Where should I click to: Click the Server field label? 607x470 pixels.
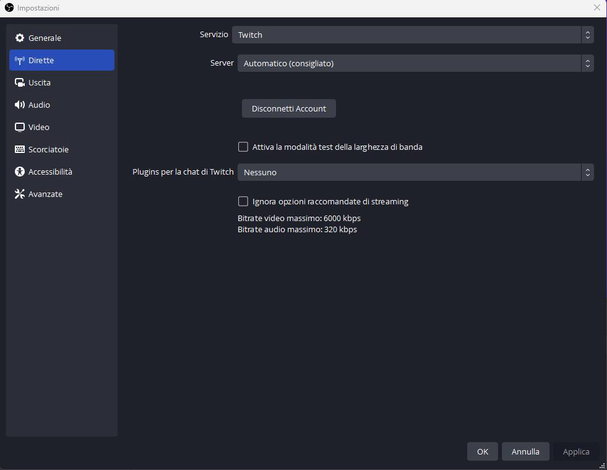pos(222,63)
